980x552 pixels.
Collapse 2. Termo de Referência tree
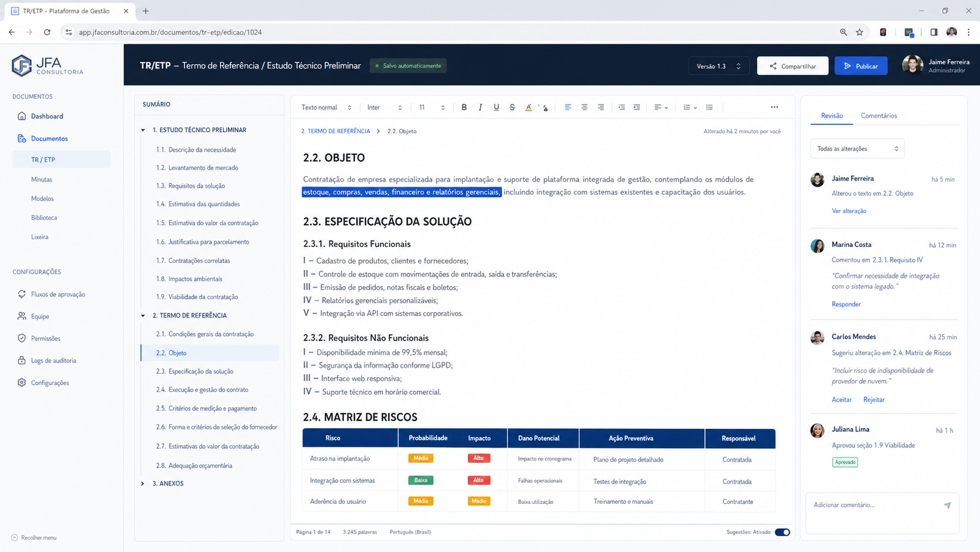[143, 316]
